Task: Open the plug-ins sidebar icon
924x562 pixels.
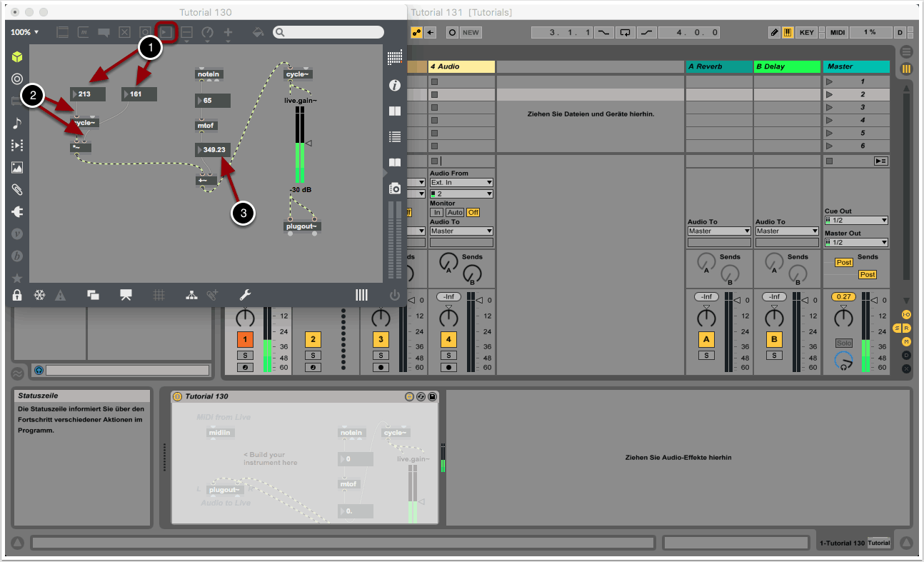Action: (x=17, y=211)
